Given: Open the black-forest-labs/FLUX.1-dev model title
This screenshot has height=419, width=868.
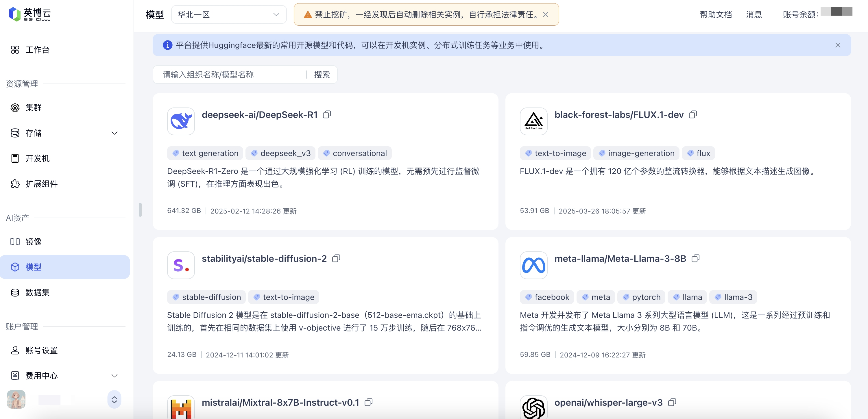Looking at the screenshot, I should (x=619, y=115).
